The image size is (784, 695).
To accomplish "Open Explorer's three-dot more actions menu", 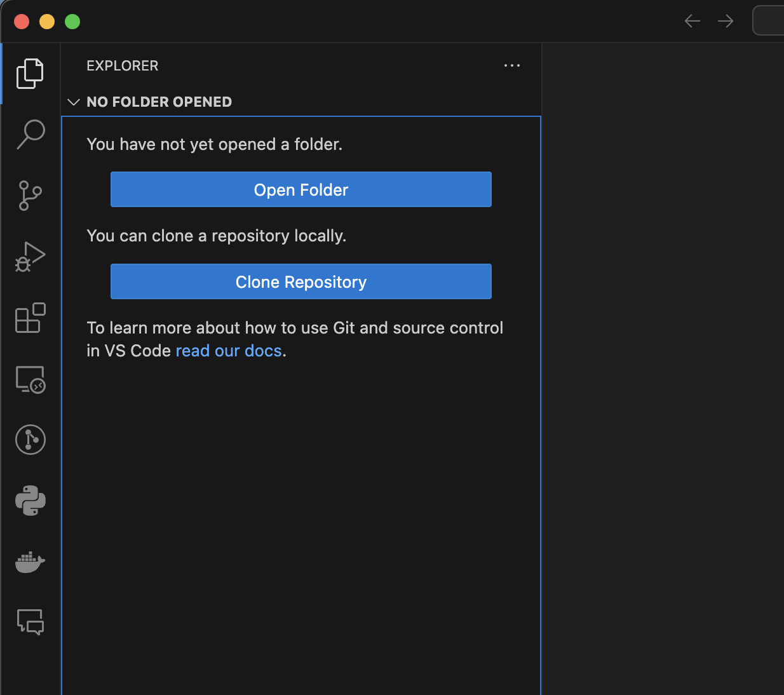I will (511, 65).
